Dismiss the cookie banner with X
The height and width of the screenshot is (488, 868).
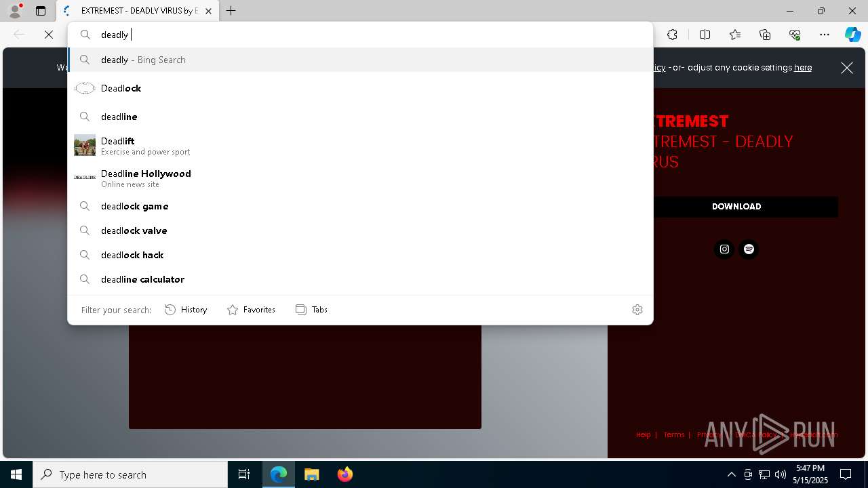tap(847, 68)
